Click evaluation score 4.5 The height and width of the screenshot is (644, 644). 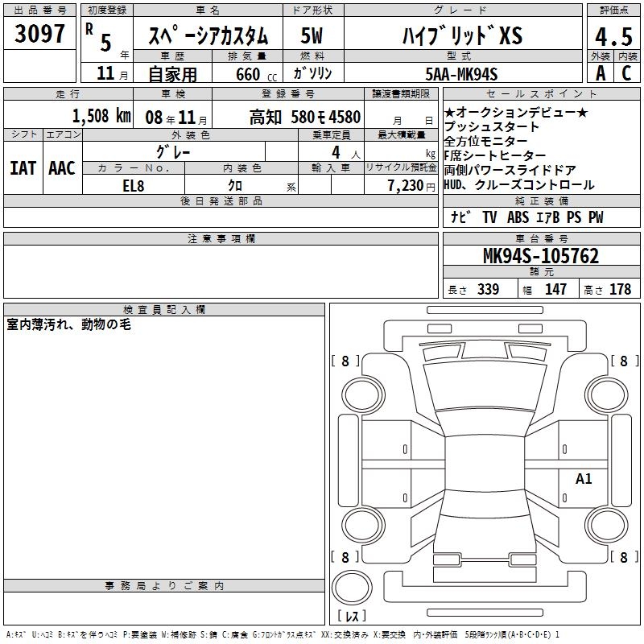click(613, 36)
